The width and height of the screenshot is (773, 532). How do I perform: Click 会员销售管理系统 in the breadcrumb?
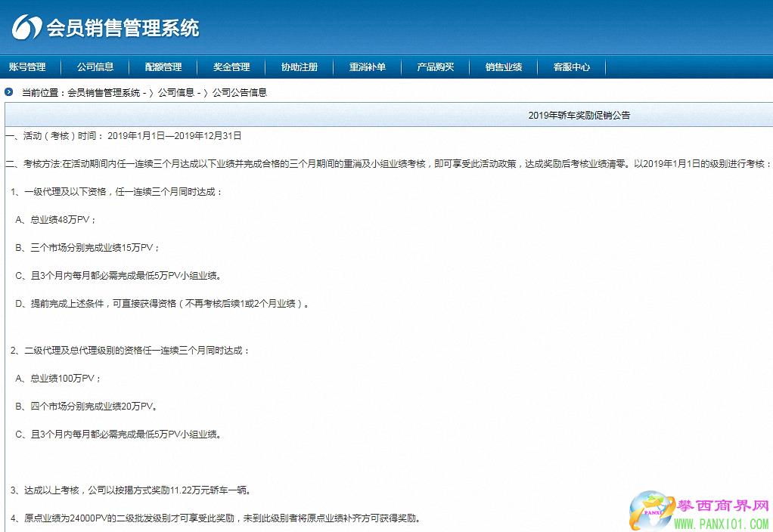point(104,93)
